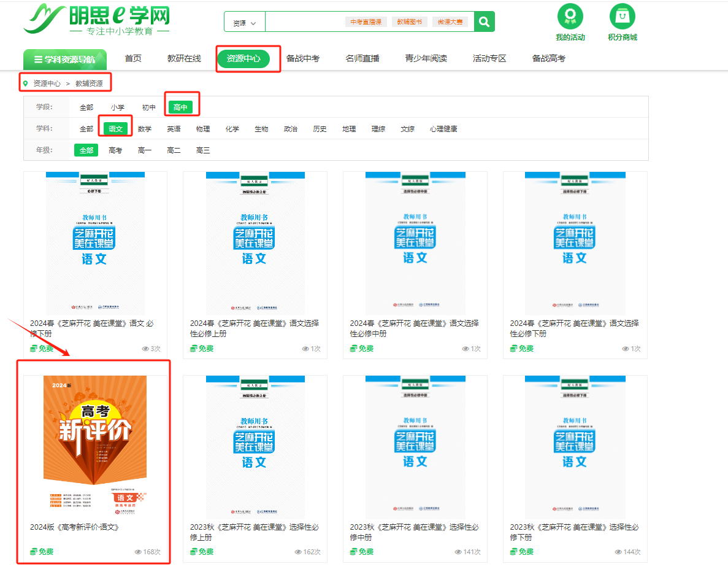Select 全部 in the 学段 filter row

point(86,107)
